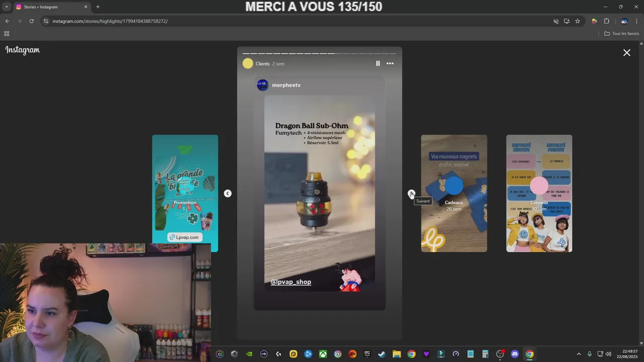Click the @lpvap_shop mention
Image resolution: width=644 pixels, height=362 pixels.
[291, 282]
